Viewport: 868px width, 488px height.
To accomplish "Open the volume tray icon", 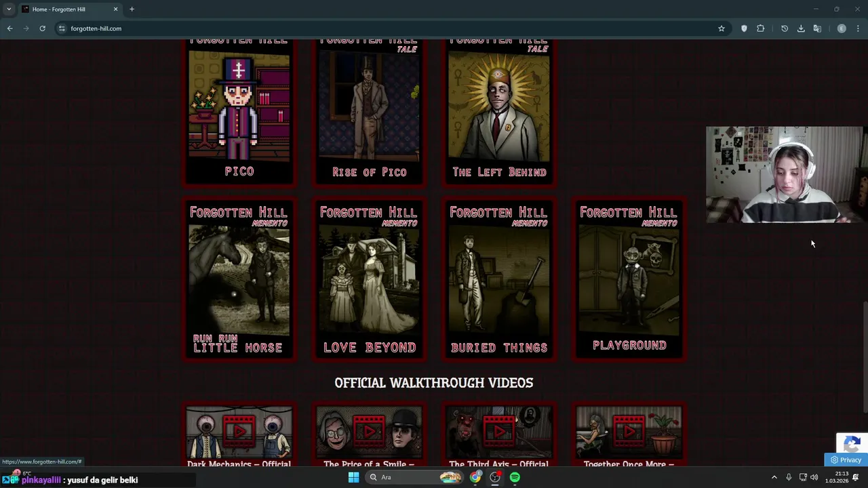I will (814, 477).
